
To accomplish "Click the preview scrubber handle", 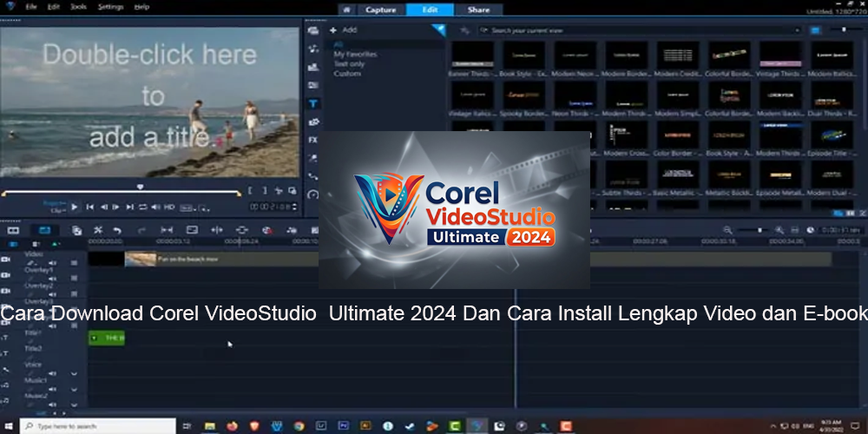I will pos(140,187).
